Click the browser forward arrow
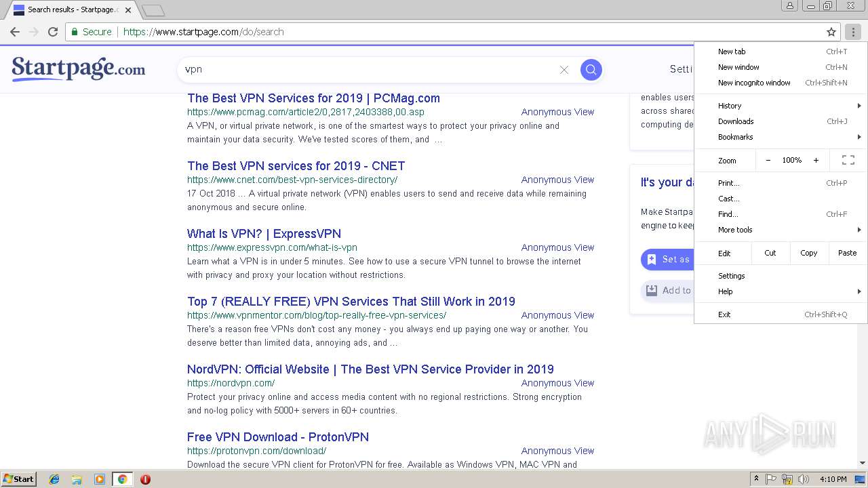868x488 pixels. click(x=34, y=32)
